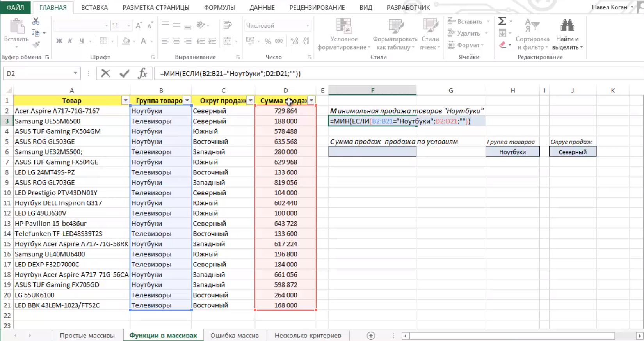644x341 pixels.
Task: Click the Fill down arrow icon
Action: 502,33
